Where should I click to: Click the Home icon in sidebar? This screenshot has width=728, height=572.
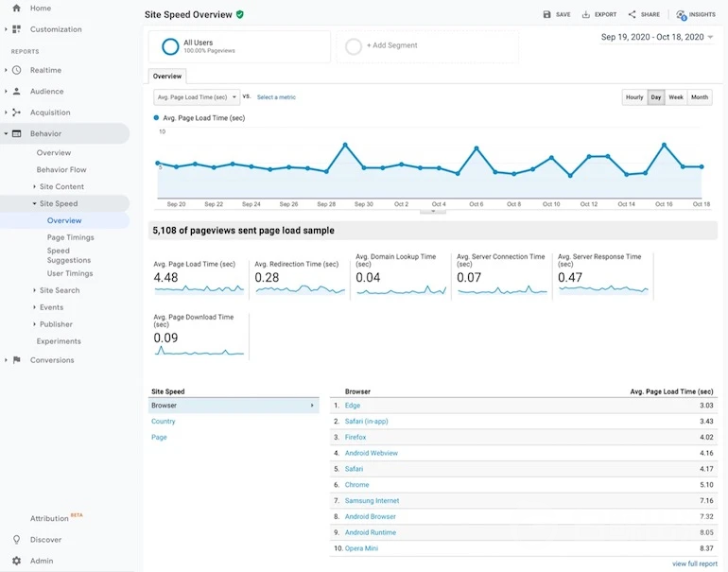point(16,9)
